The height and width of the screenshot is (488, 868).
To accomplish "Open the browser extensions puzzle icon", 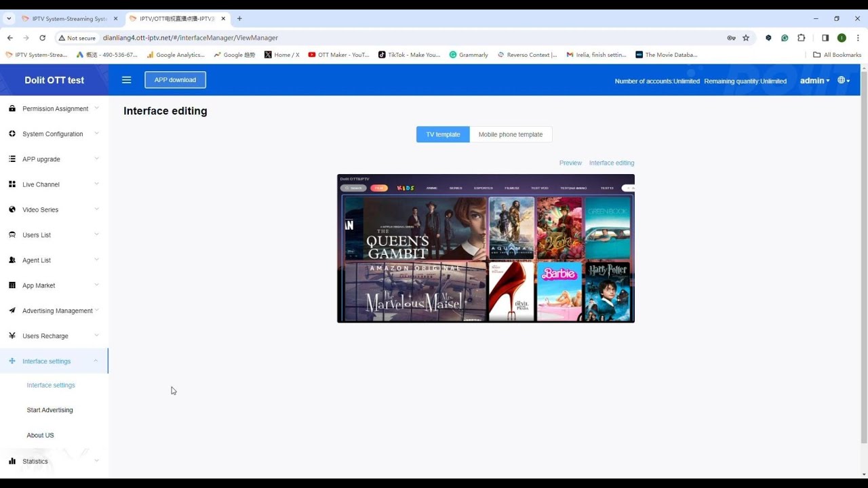I will pyautogui.click(x=802, y=38).
